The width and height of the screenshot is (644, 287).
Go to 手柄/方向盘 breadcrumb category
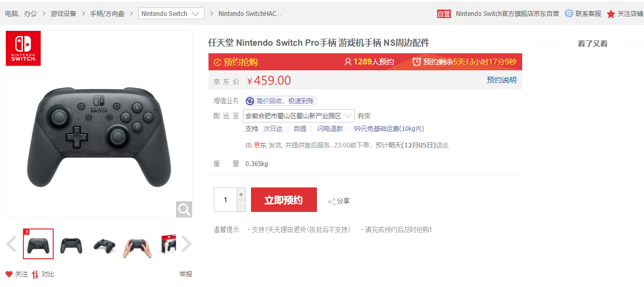click(x=107, y=14)
